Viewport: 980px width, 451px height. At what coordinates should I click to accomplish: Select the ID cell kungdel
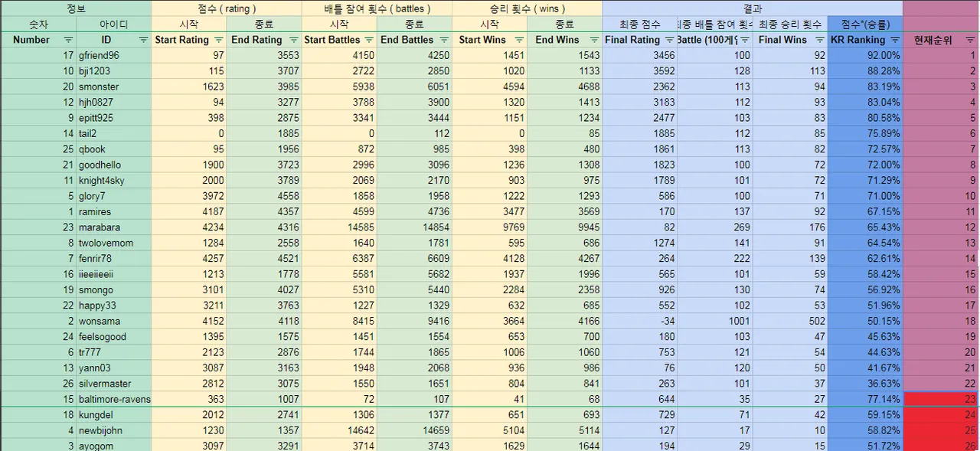114,415
